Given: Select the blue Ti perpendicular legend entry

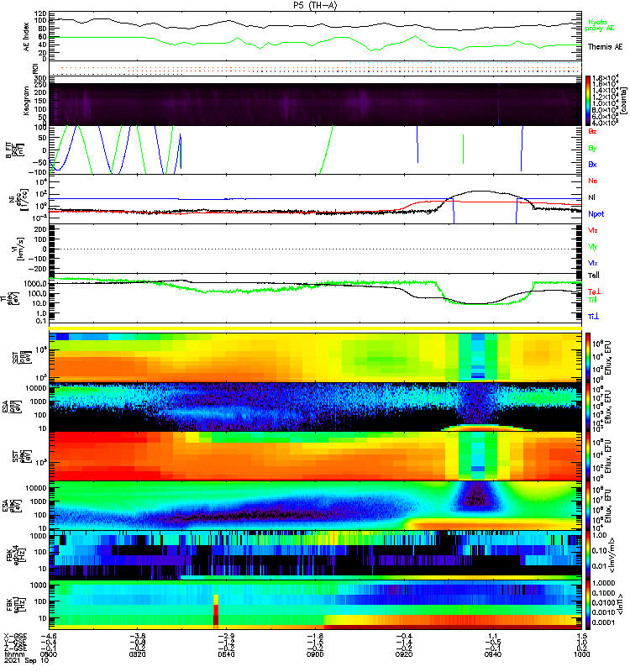Looking at the screenshot, I should (593, 316).
